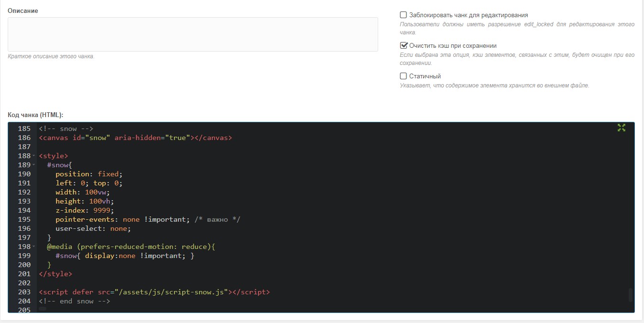The width and height of the screenshot is (644, 323).
Task: Place cursor on z-index: 9999 line
Action: tap(85, 210)
